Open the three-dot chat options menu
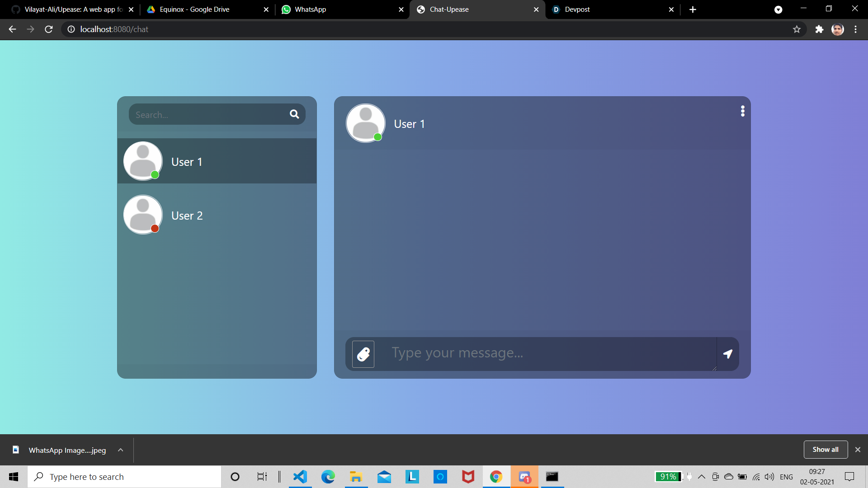 pos(742,111)
